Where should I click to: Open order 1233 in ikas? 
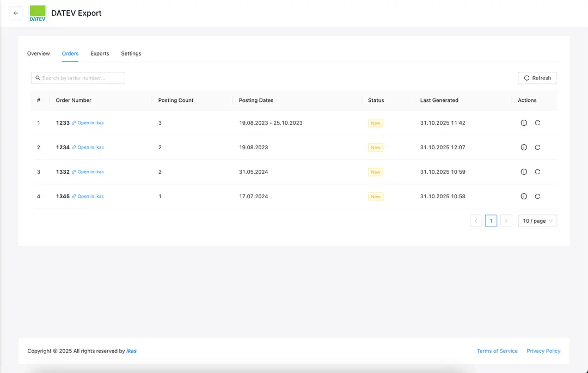click(90, 123)
